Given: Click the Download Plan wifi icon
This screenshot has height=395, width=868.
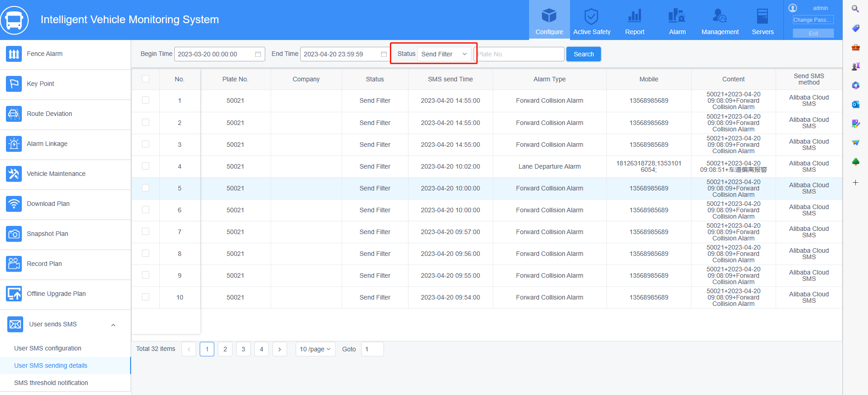Looking at the screenshot, I should pos(14,204).
